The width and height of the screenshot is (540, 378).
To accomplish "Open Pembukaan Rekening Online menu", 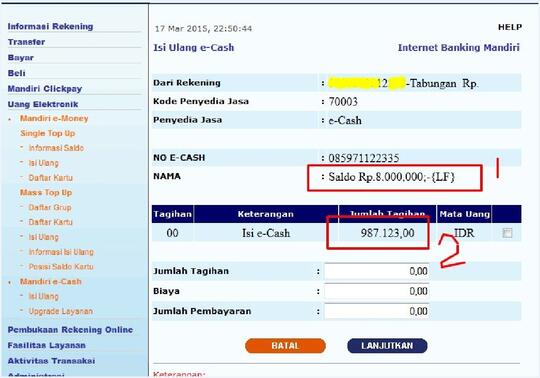I will coord(70,330).
